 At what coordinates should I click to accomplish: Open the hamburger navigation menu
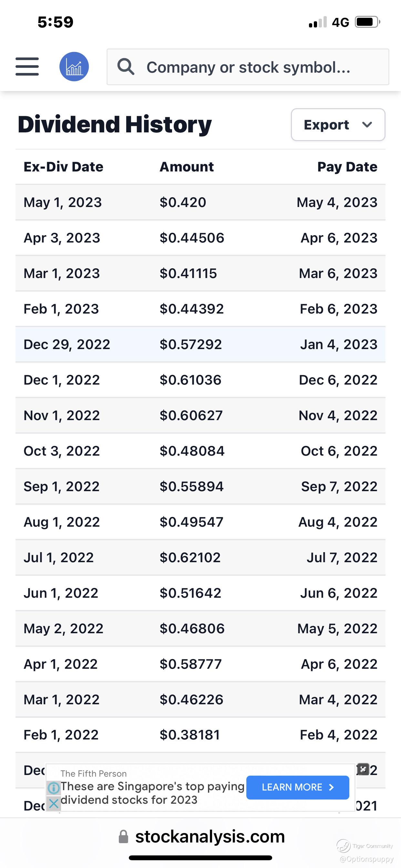click(x=27, y=67)
